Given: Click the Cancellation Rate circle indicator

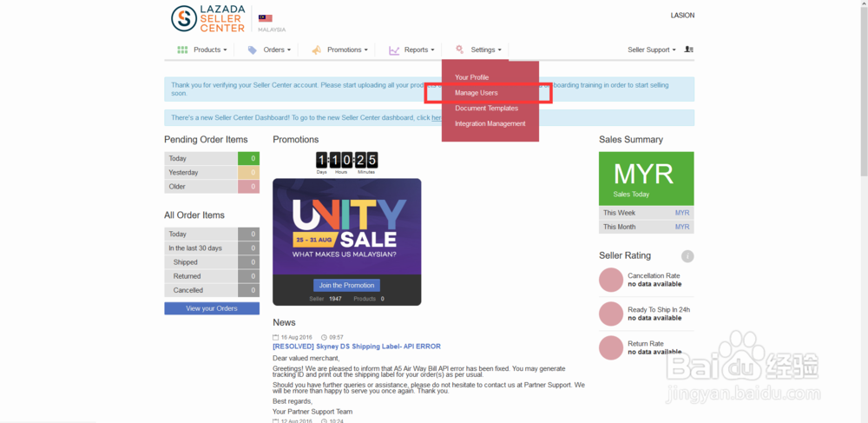Looking at the screenshot, I should point(611,280).
